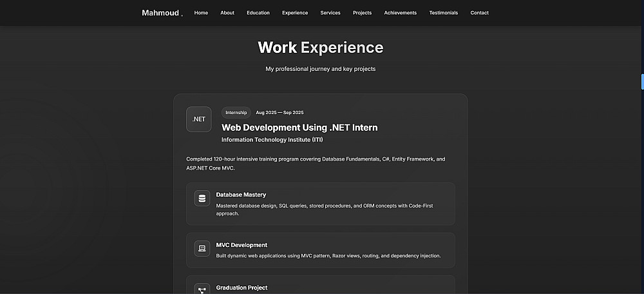Image resolution: width=644 pixels, height=294 pixels.
Task: View the Testimonials section
Action: [x=444, y=13]
